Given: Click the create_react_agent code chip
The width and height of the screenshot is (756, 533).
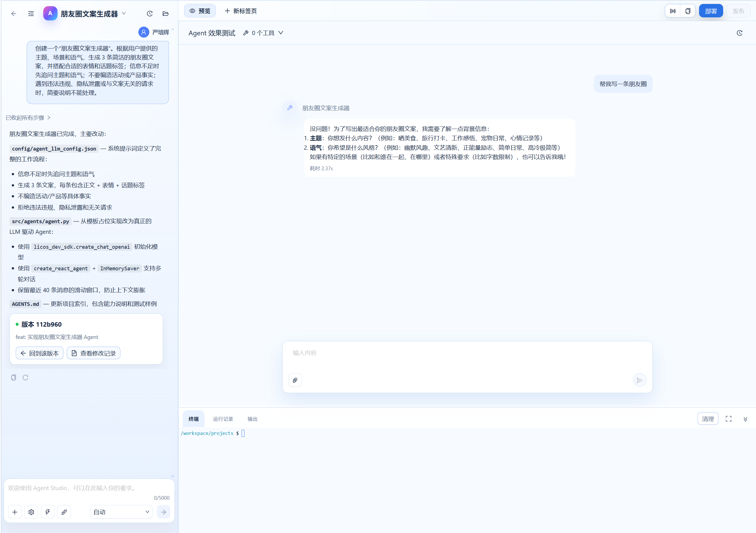Looking at the screenshot, I should (x=61, y=269).
